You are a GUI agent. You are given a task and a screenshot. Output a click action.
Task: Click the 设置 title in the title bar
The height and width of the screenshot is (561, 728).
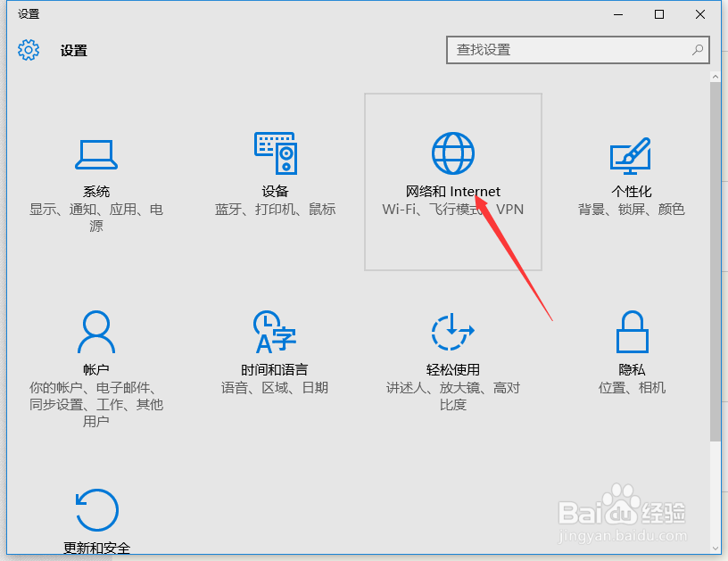click(x=27, y=13)
